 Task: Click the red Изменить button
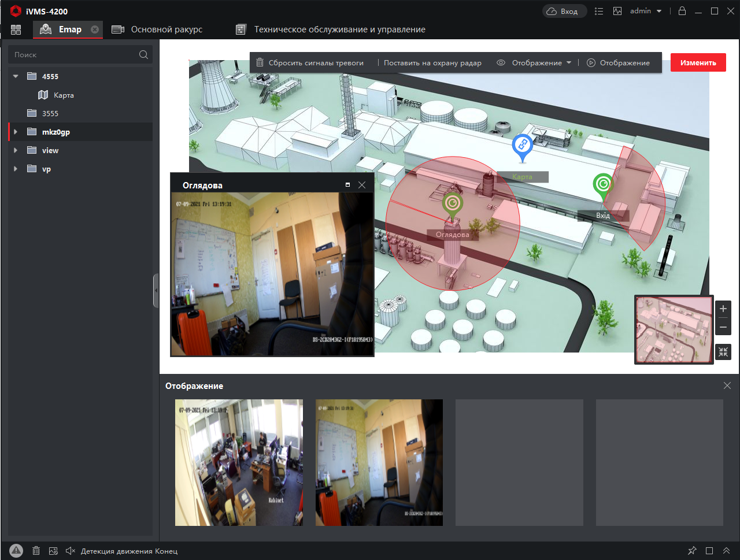698,62
